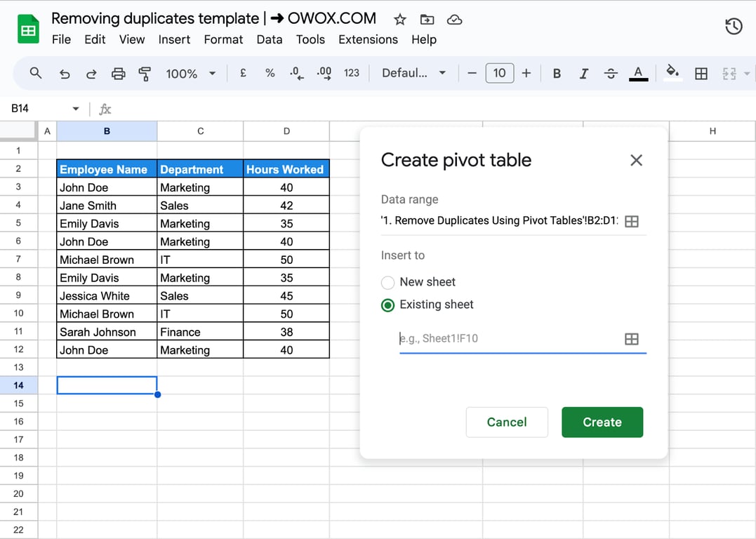756x539 pixels.
Task: Open the borders tool
Action: (x=701, y=73)
